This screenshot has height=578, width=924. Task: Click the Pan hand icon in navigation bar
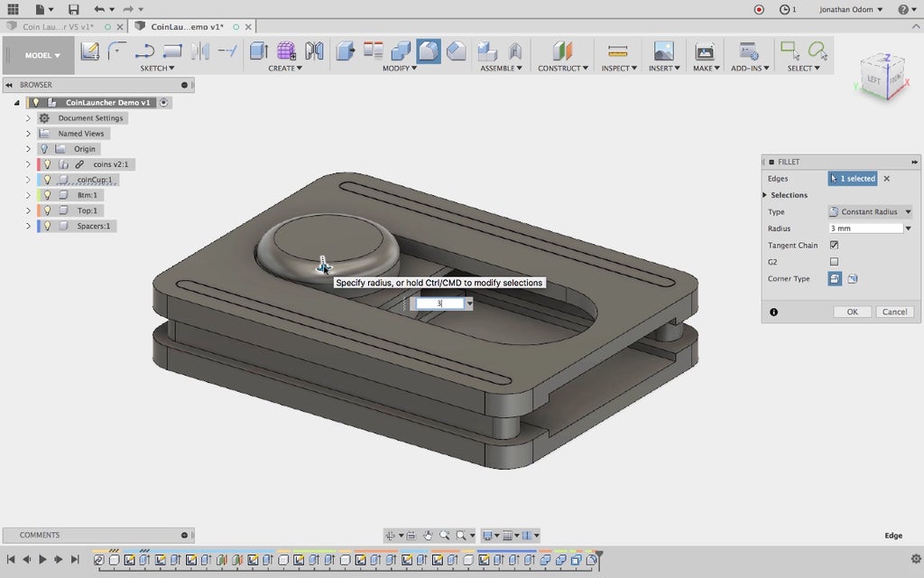428,536
